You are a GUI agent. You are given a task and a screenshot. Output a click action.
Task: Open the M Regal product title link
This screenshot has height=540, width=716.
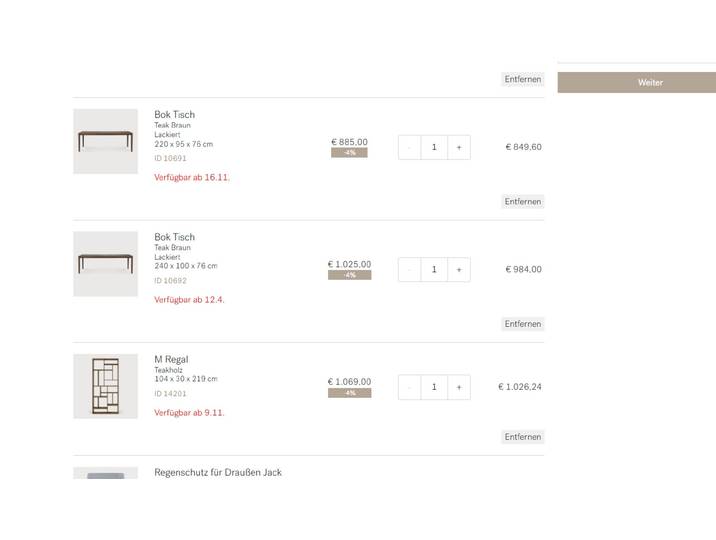point(171,360)
